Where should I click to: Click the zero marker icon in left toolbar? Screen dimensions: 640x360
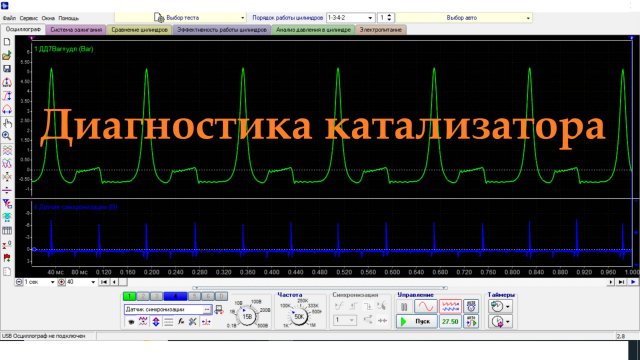pyautogui.click(x=7, y=244)
